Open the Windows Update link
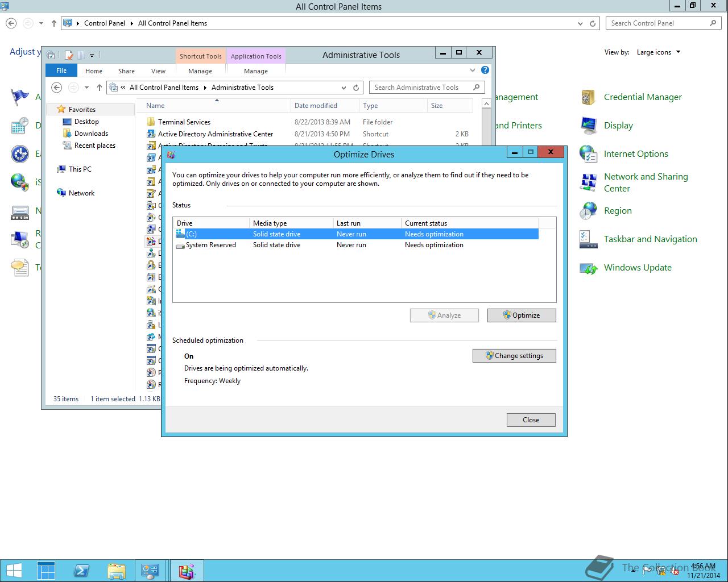 click(x=638, y=268)
